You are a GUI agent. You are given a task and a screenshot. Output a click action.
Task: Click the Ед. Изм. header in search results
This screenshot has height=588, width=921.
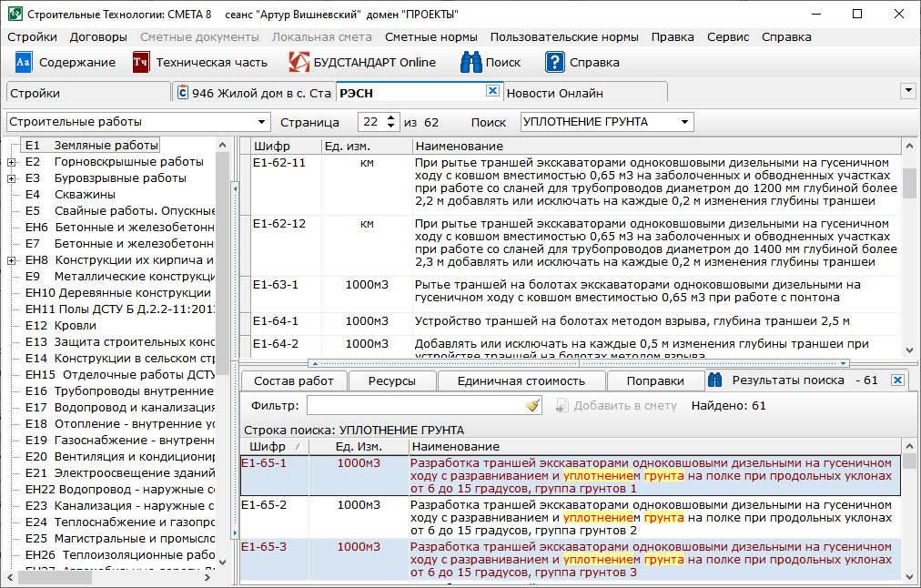pos(359,446)
